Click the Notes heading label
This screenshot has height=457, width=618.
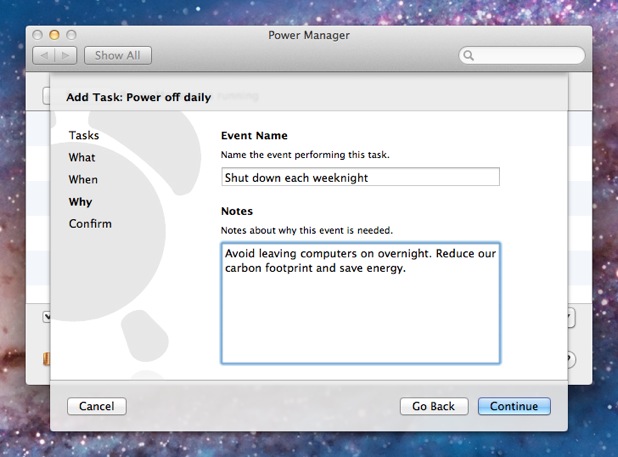coord(237,211)
